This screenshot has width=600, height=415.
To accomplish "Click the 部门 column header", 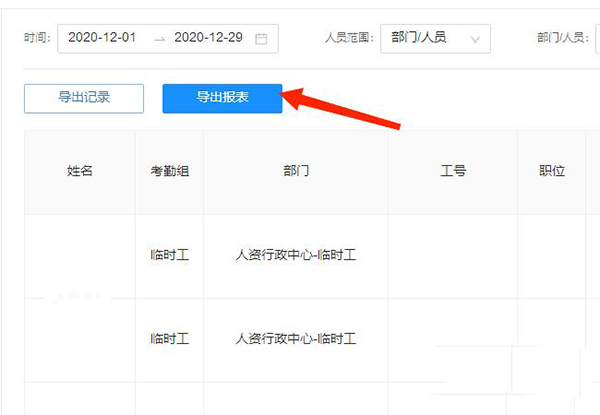I will click(x=296, y=171).
